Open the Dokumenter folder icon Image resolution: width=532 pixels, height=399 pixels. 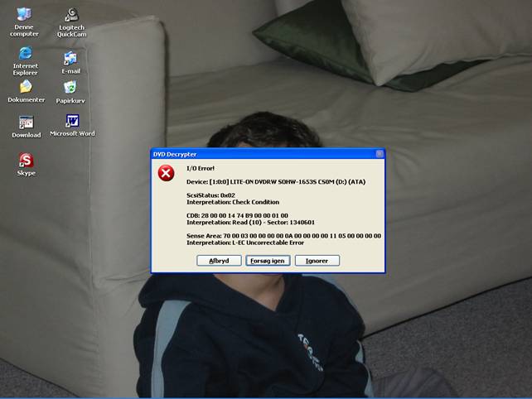pos(27,92)
